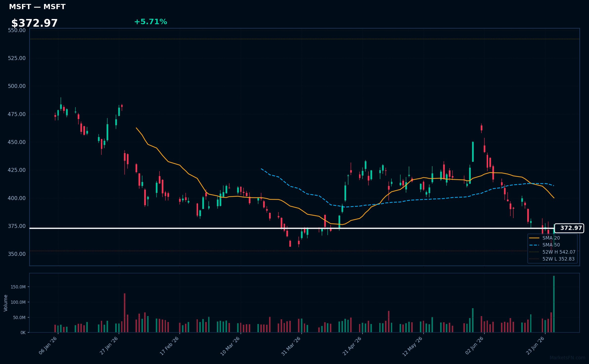The height and width of the screenshot is (364, 589).
Task: Click the 52W L 352.83 legend entry
Action: pyautogui.click(x=552, y=259)
